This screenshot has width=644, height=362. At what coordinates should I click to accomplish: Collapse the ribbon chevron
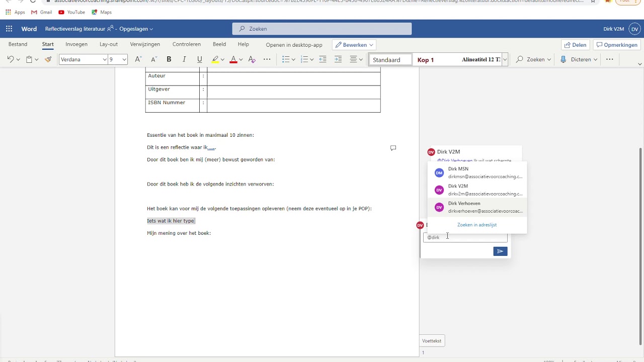click(x=640, y=64)
